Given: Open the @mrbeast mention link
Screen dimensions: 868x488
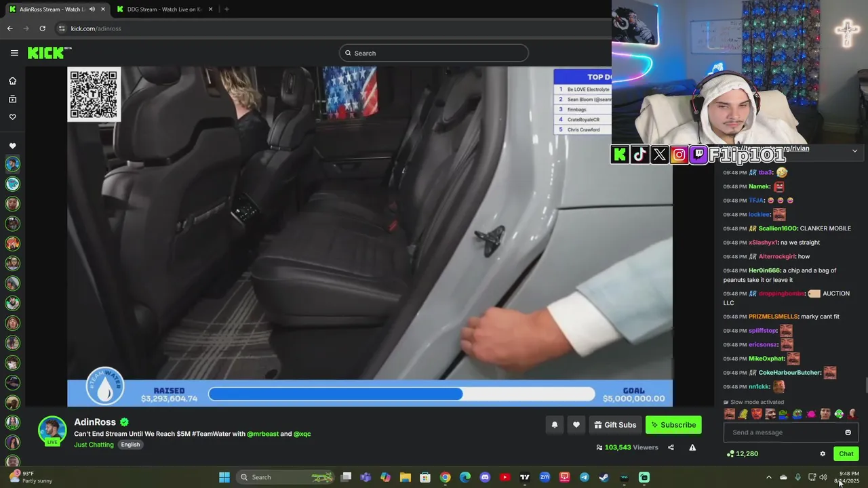Looking at the screenshot, I should click(262, 434).
